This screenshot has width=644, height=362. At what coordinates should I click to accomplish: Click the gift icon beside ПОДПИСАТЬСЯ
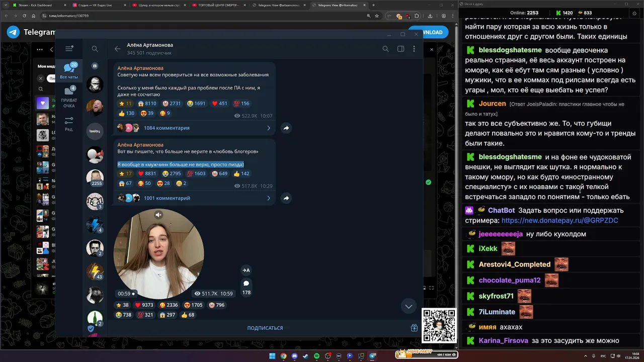[x=414, y=328]
